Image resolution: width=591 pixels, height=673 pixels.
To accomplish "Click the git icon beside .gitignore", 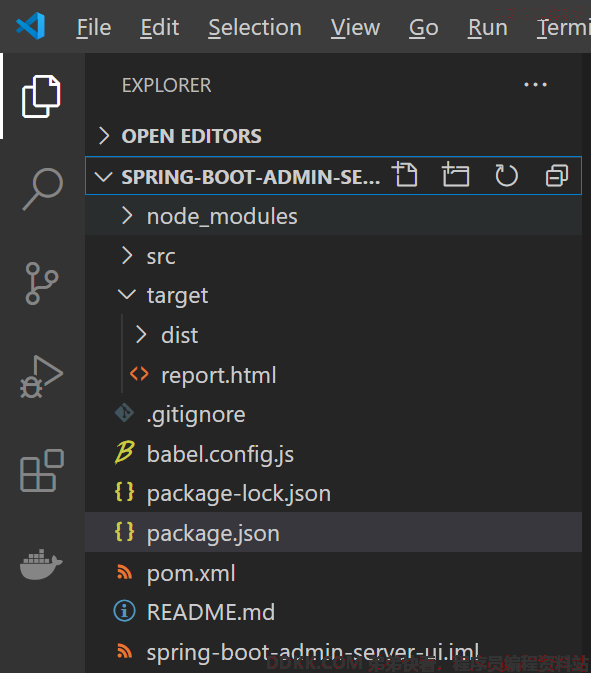I will 124,413.
